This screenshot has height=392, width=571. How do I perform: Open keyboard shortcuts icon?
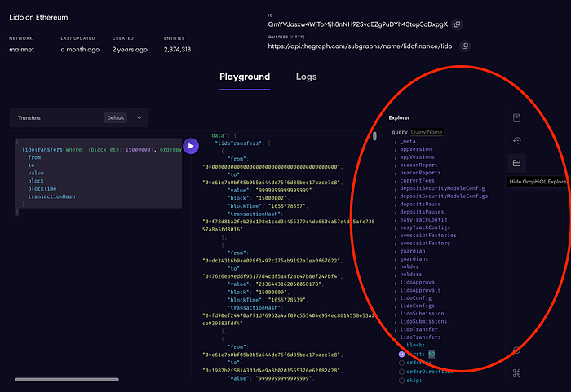pyautogui.click(x=516, y=372)
